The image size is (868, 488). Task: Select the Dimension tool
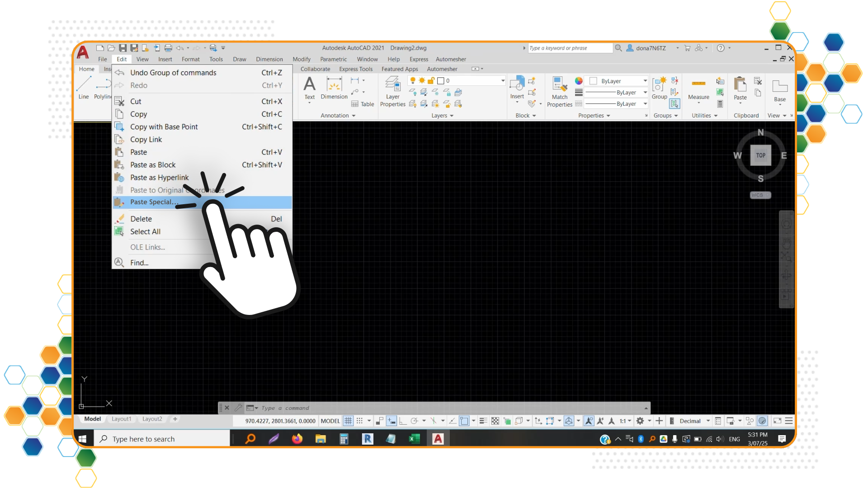click(334, 89)
